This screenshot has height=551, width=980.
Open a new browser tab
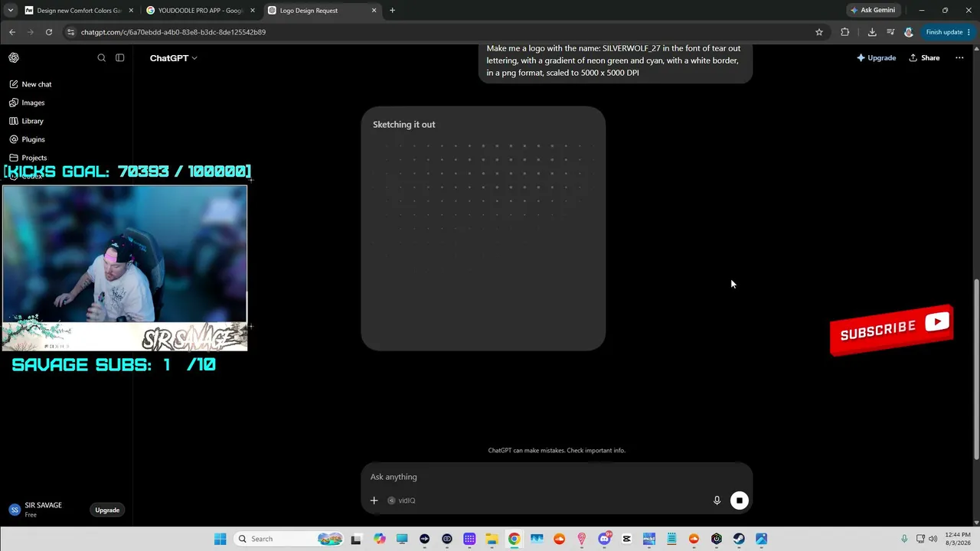pos(392,11)
